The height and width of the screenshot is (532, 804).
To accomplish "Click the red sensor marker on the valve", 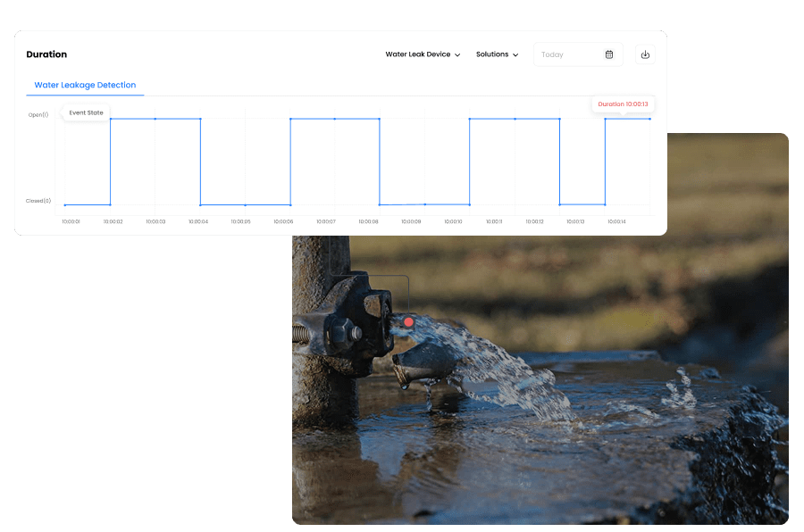I will (x=408, y=321).
